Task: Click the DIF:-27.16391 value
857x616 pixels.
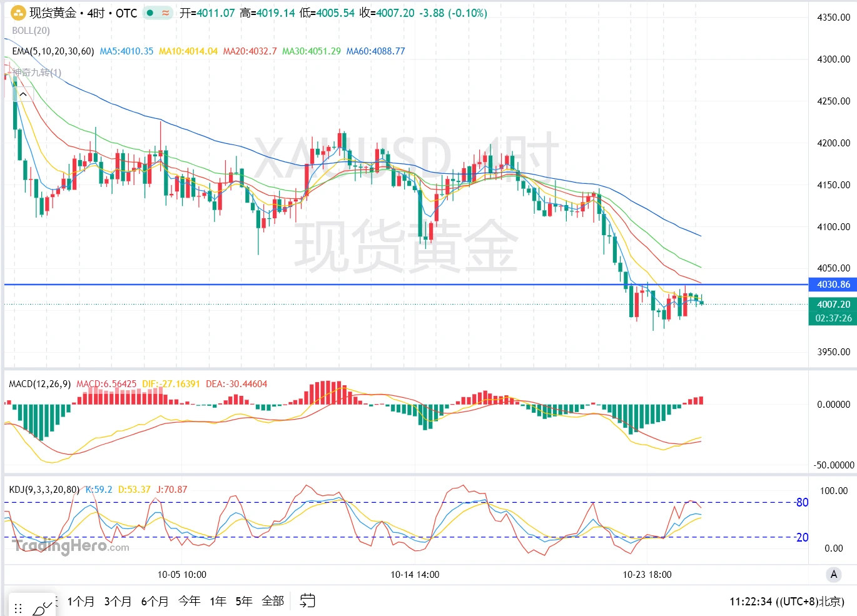Action: point(171,384)
